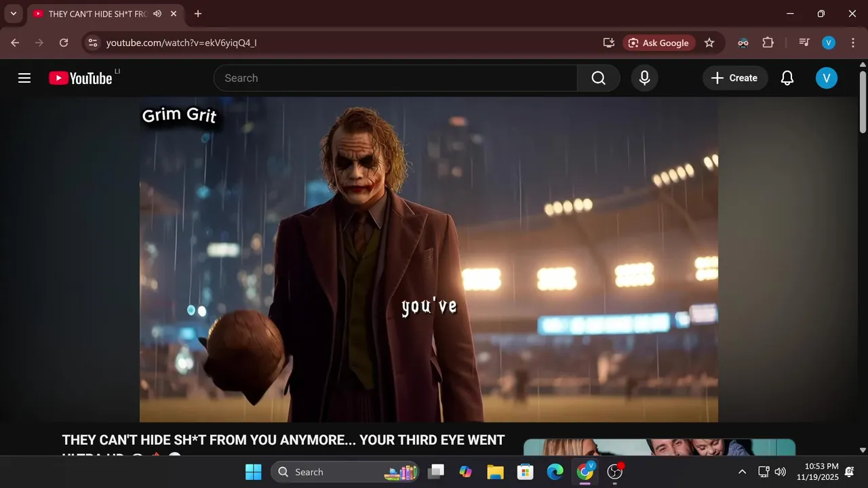The width and height of the screenshot is (868, 488).
Task: Mute the tab via speaker icon
Action: pos(157,14)
